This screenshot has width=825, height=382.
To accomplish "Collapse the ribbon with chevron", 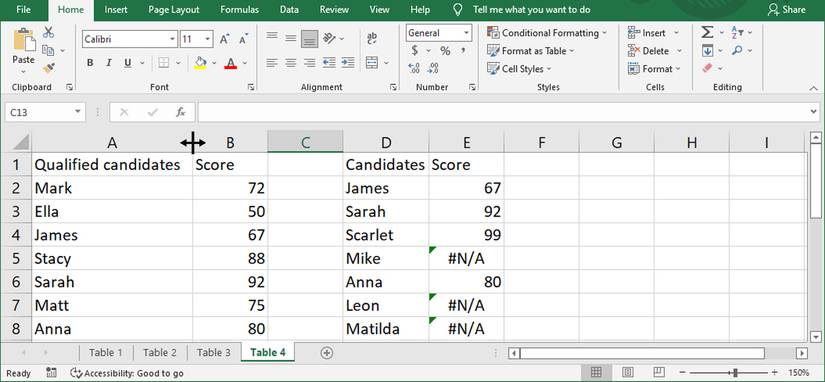I will click(813, 88).
